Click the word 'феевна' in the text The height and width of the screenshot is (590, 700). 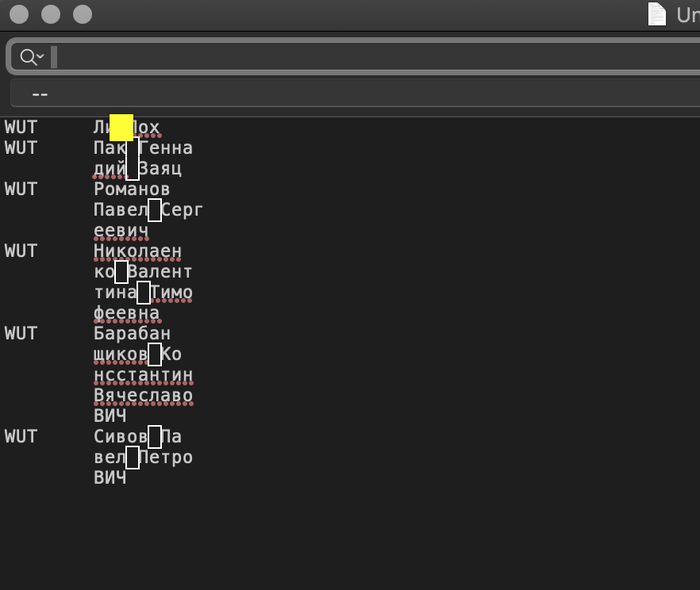click(x=127, y=313)
